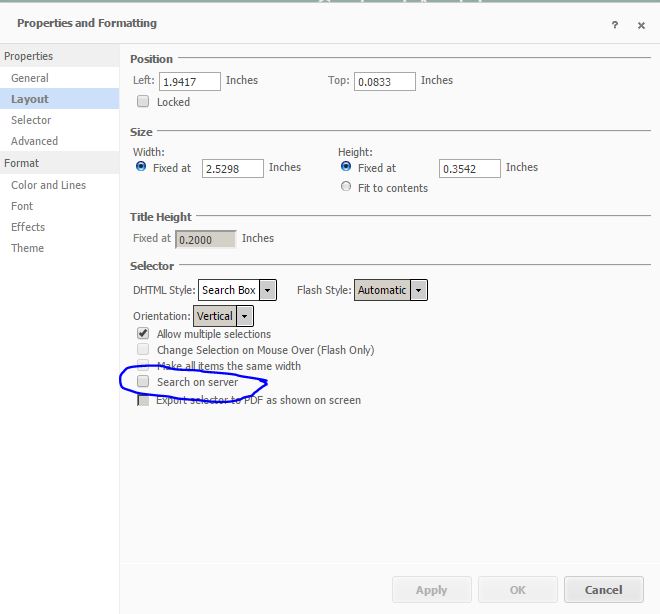The image size is (660, 614).
Task: Click the Properties header in sidebar
Action: coord(29,56)
